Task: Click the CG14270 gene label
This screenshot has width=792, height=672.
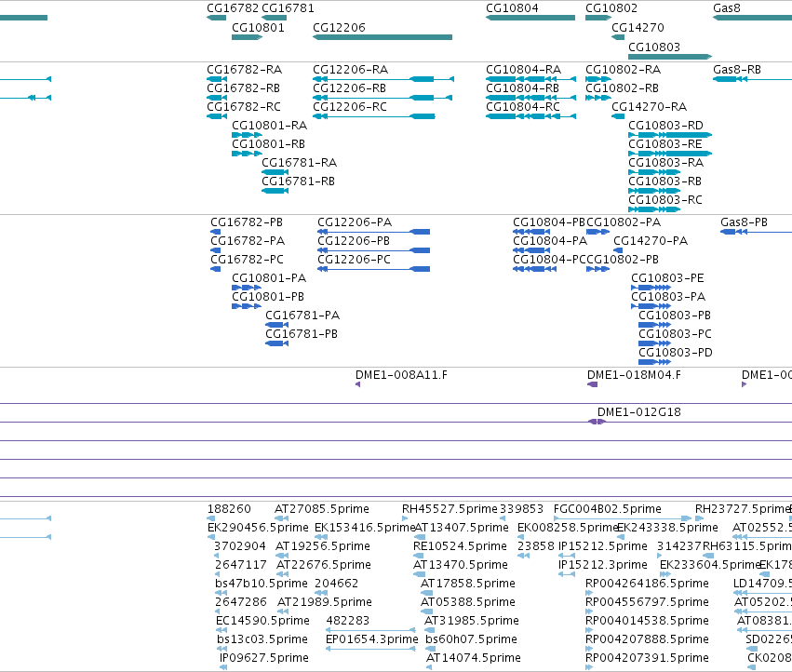Action: coord(638,27)
